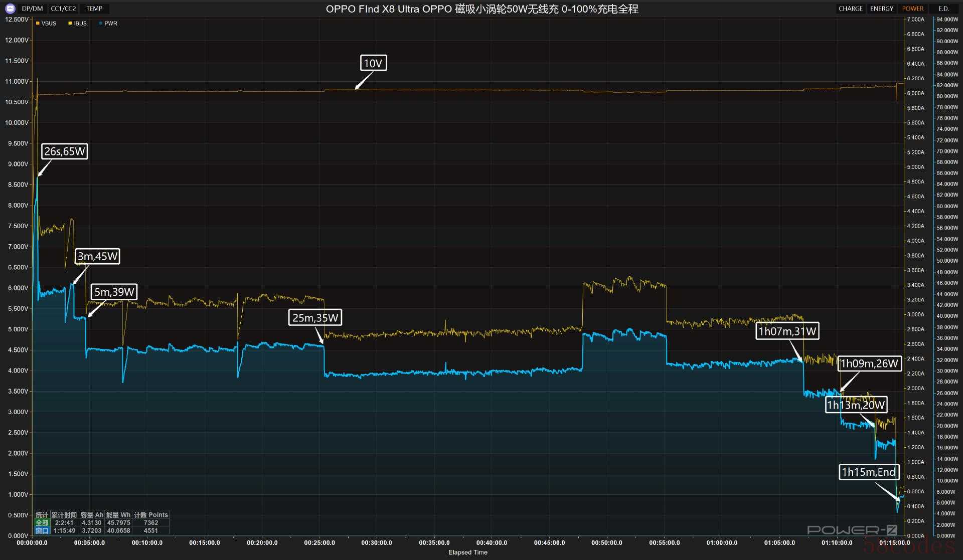Image resolution: width=963 pixels, height=560 pixels.
Task: Select the POWER tab
Action: pyautogui.click(x=912, y=9)
